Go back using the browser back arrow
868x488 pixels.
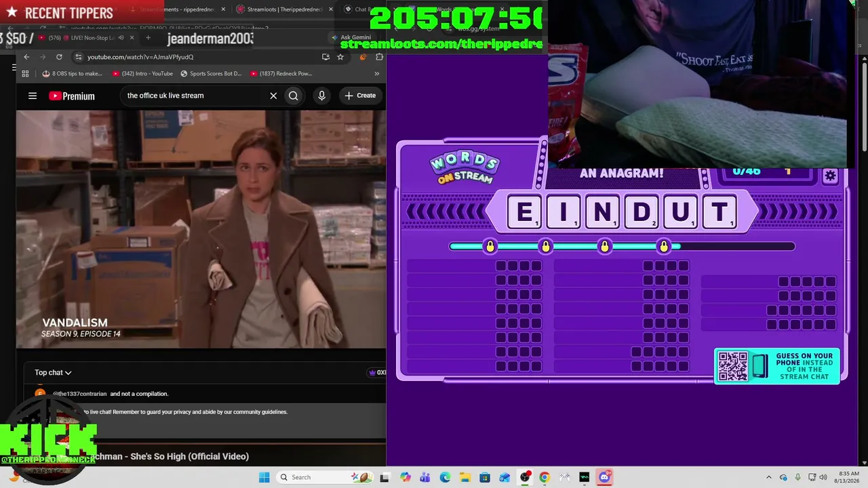(26, 57)
